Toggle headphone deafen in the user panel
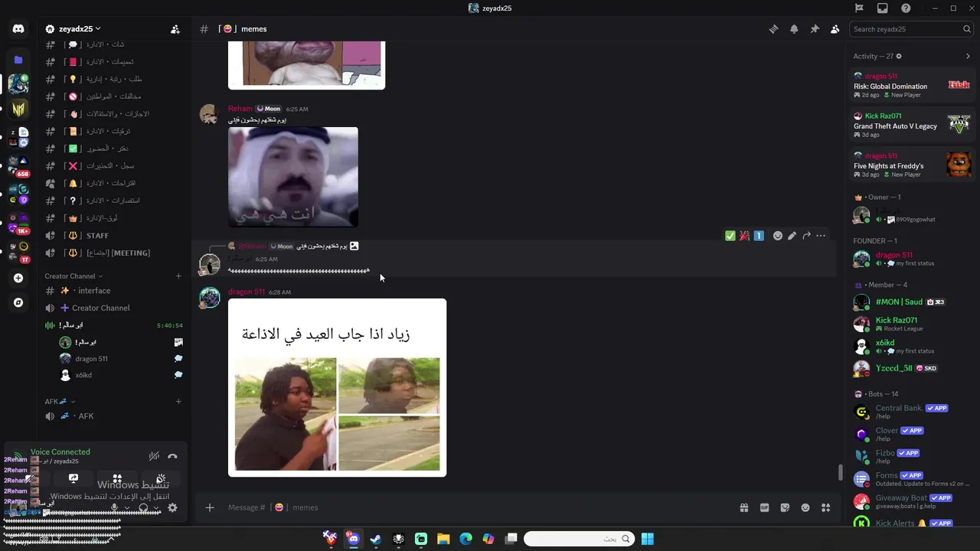 [143, 507]
